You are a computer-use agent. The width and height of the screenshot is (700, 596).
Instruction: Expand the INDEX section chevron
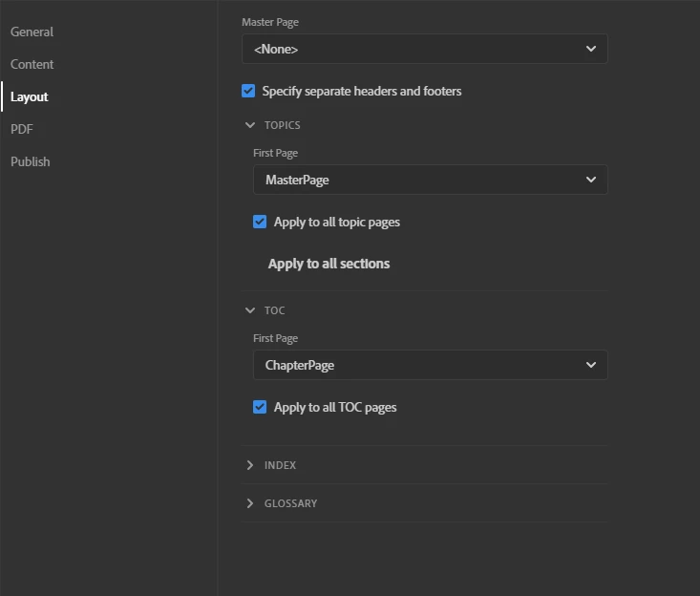250,465
